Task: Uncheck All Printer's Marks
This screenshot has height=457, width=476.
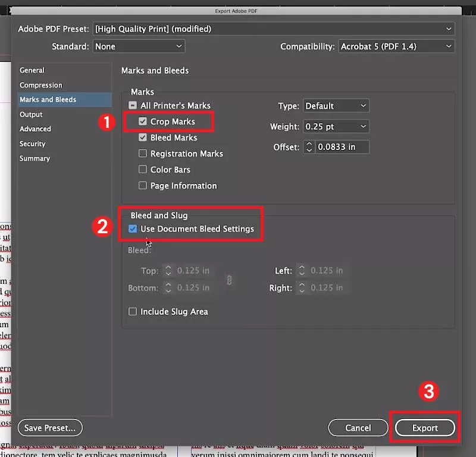Action: 132,105
